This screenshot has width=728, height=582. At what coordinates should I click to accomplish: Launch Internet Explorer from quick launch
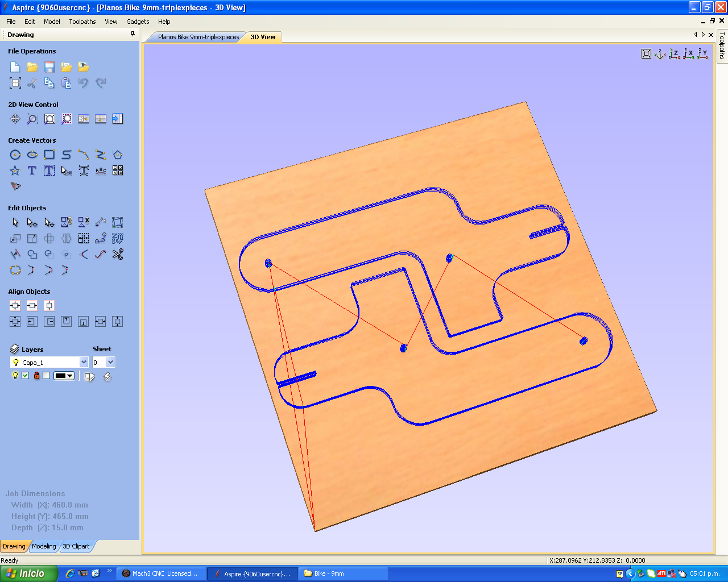70,573
